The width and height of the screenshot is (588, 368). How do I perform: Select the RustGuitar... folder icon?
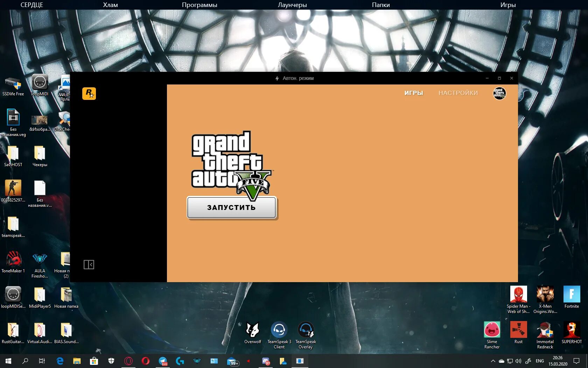coord(13,333)
